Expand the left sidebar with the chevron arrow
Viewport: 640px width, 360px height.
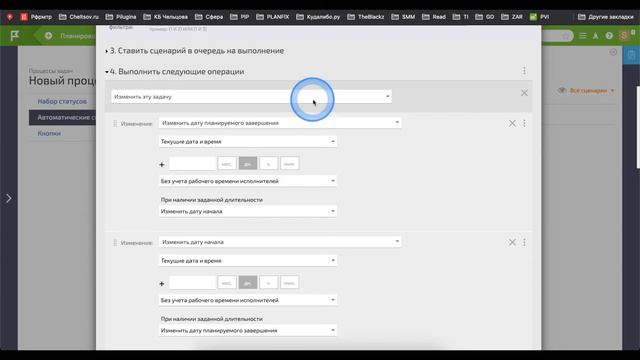click(x=9, y=198)
